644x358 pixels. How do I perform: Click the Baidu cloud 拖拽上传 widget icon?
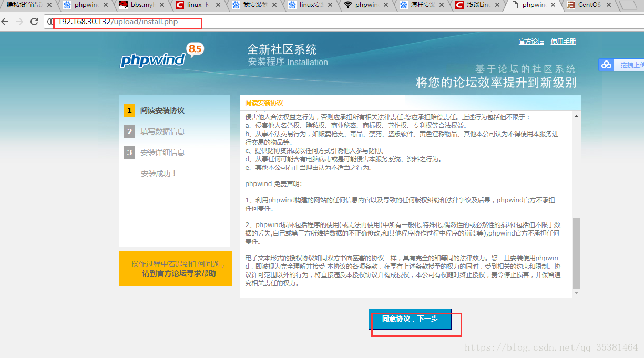pyautogui.click(x=607, y=65)
